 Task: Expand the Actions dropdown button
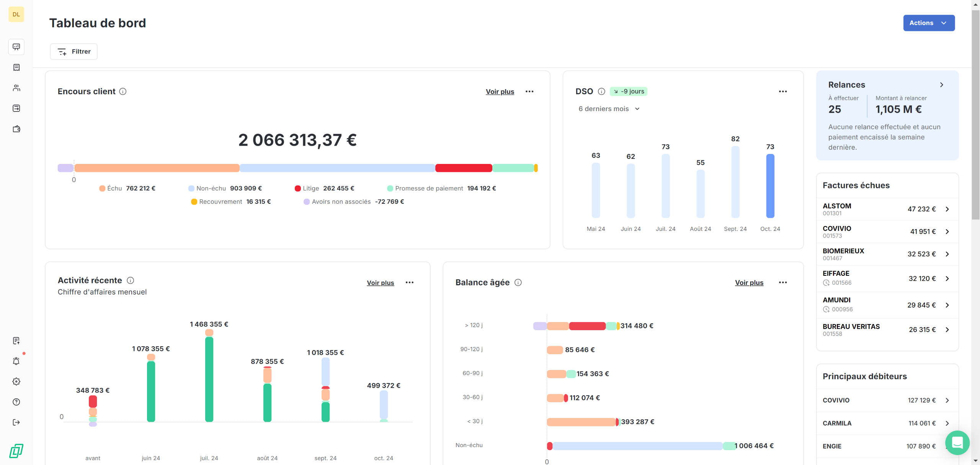pos(929,23)
